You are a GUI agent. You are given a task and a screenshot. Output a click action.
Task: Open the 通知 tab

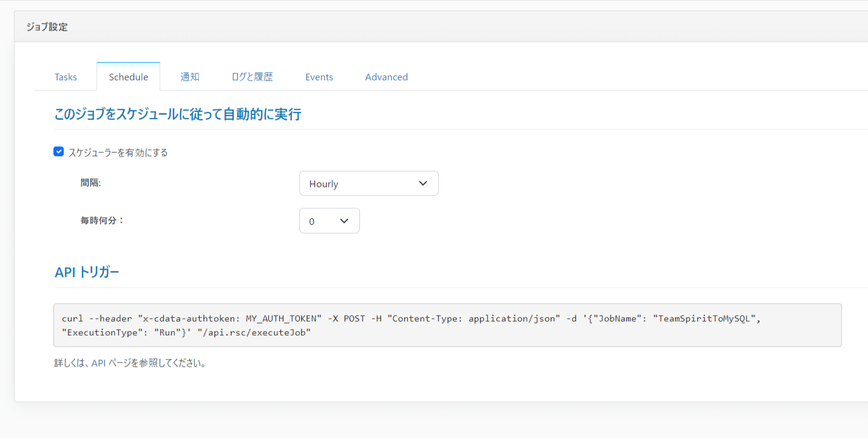190,77
